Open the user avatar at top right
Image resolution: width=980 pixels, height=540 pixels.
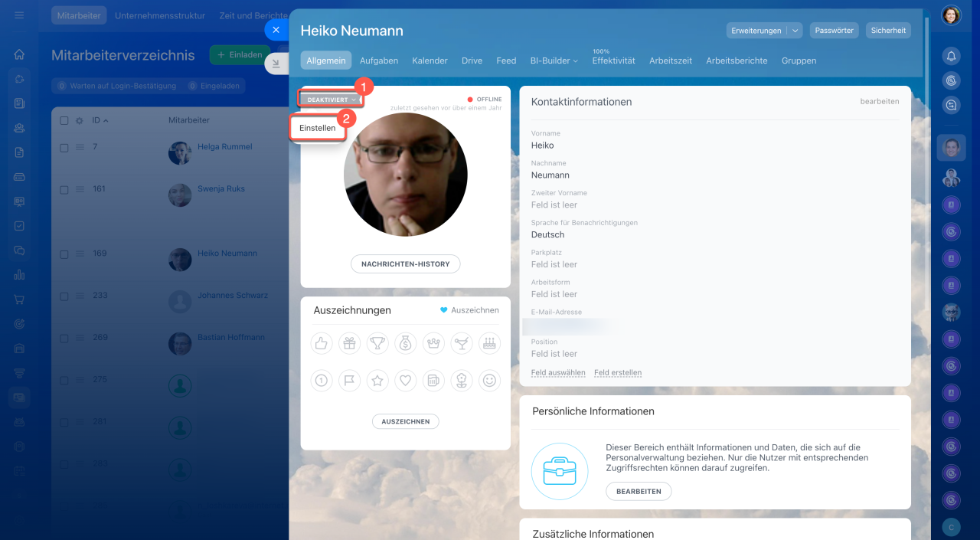point(951,15)
